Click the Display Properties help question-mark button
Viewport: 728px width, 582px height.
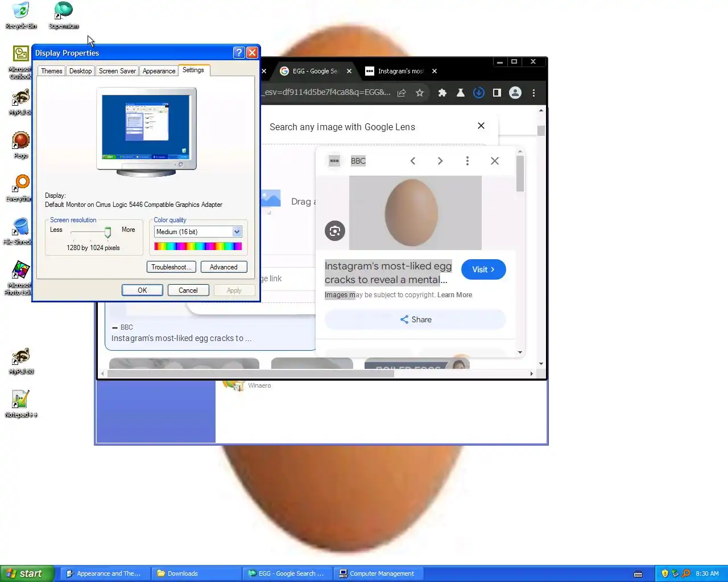[239, 53]
